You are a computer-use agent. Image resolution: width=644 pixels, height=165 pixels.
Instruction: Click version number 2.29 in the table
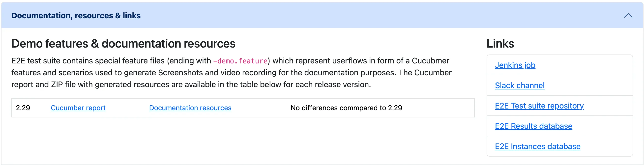coord(23,108)
